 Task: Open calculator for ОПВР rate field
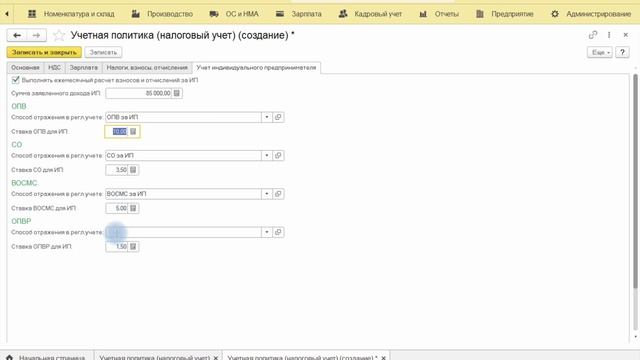click(x=133, y=247)
